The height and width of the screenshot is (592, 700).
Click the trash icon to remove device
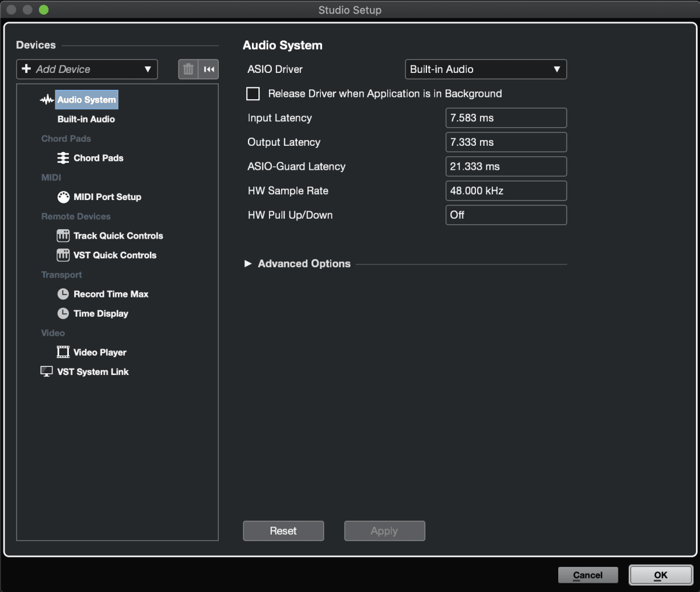tap(188, 69)
